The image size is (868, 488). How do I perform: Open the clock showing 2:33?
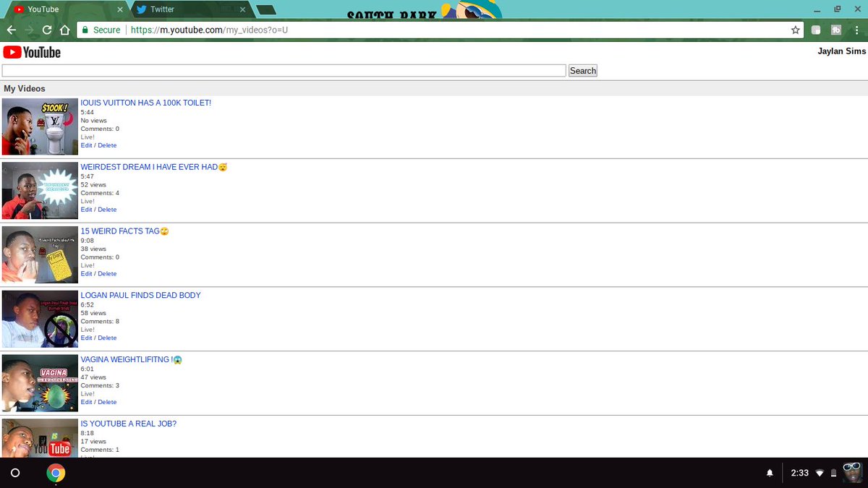(x=799, y=473)
